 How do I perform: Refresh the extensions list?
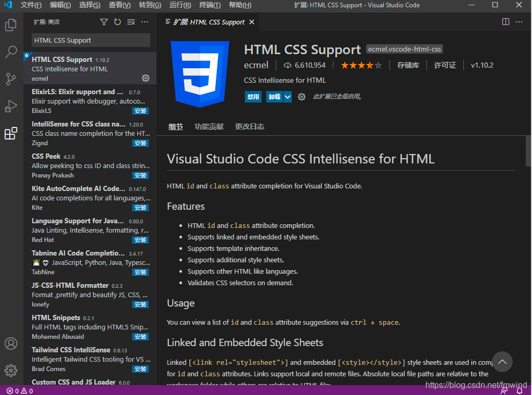pos(118,22)
